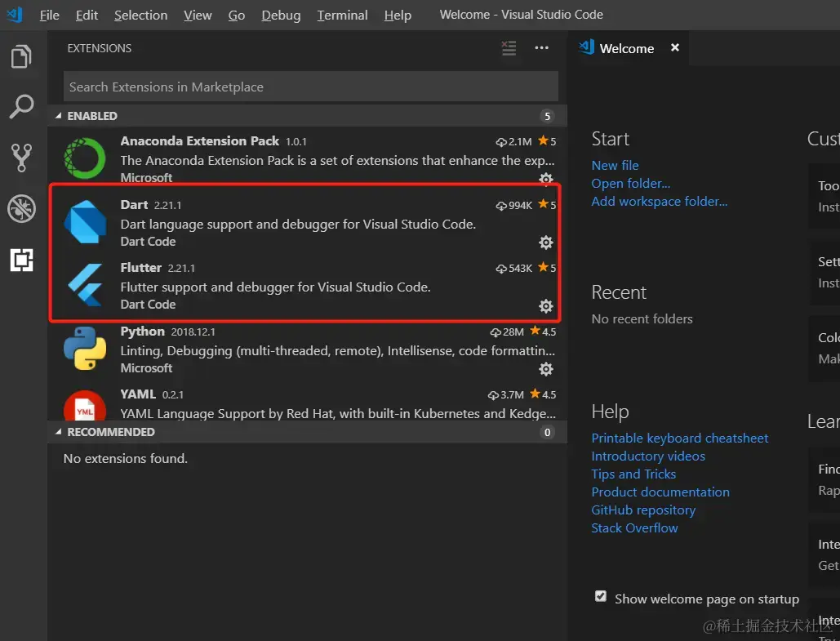This screenshot has height=641, width=840.
Task: Click the Python extension logo
Action: [x=85, y=348]
